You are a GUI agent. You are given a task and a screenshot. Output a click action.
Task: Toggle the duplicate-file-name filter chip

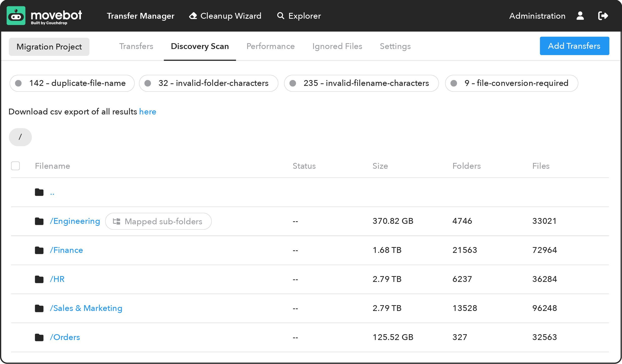tap(72, 83)
